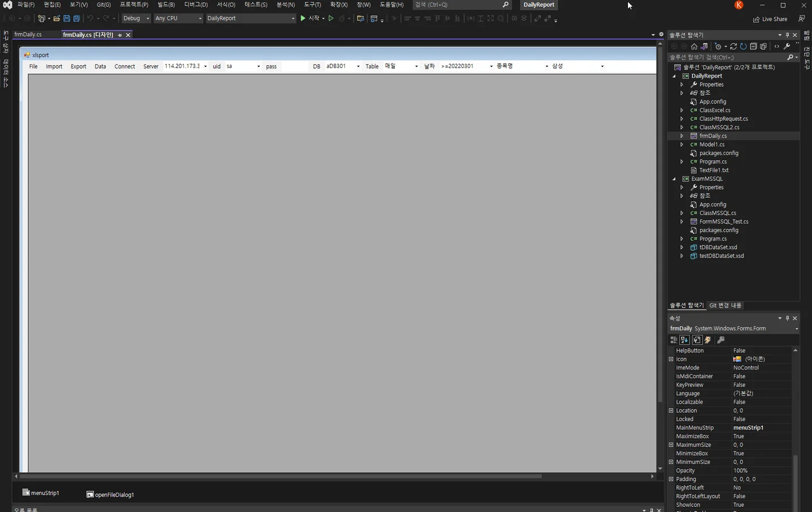The image size is (812, 512).
Task: Expand the Location property node
Action: [x=671, y=410]
